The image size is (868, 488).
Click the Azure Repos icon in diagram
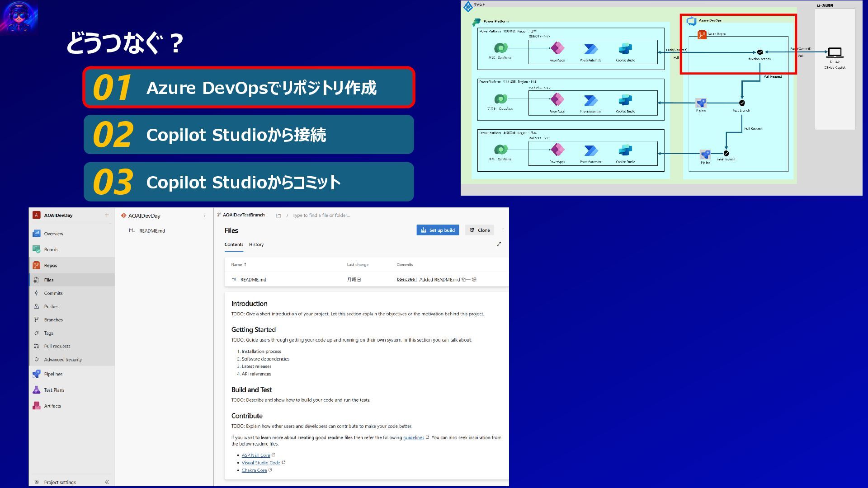click(x=702, y=34)
